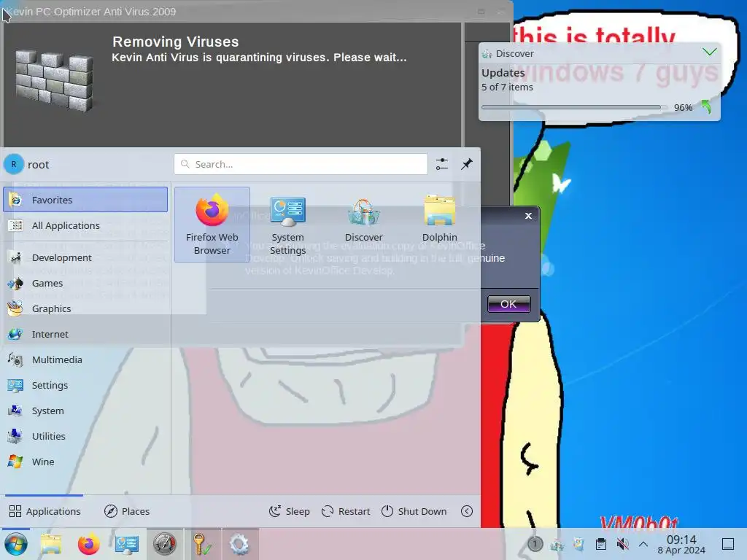
Task: Click the Windows-style start button
Action: pos(16,544)
